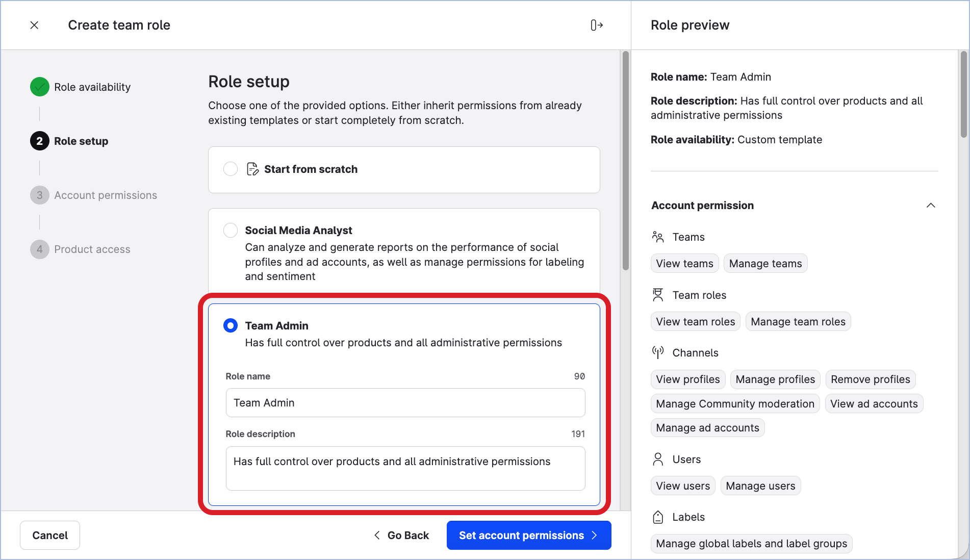970x560 pixels.
Task: Click the green Role availability checkmark step
Action: tap(40, 87)
